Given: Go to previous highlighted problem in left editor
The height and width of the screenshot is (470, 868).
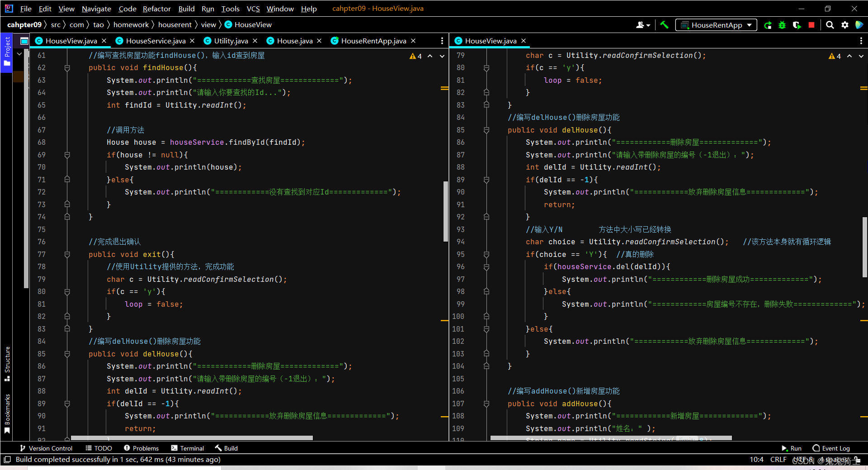Looking at the screenshot, I should tap(430, 56).
